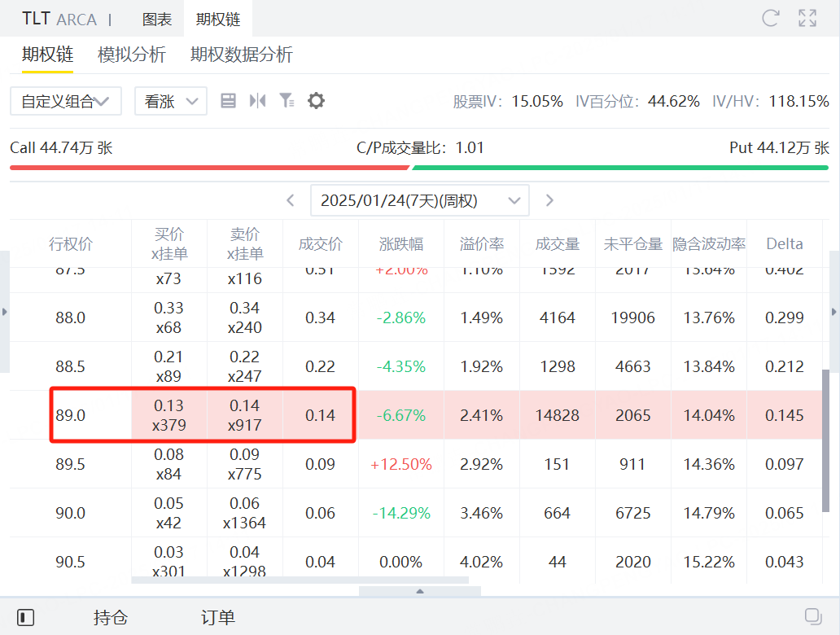Click implied volatility 14.79%

709,513
